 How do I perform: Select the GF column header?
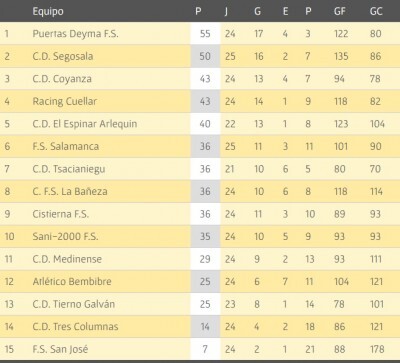click(x=340, y=11)
